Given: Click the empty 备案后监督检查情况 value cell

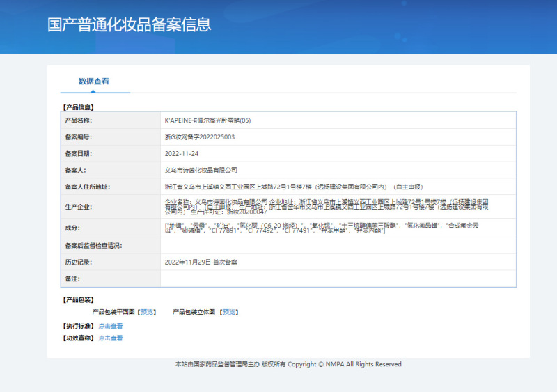Looking at the screenshot, I should pos(338,245).
